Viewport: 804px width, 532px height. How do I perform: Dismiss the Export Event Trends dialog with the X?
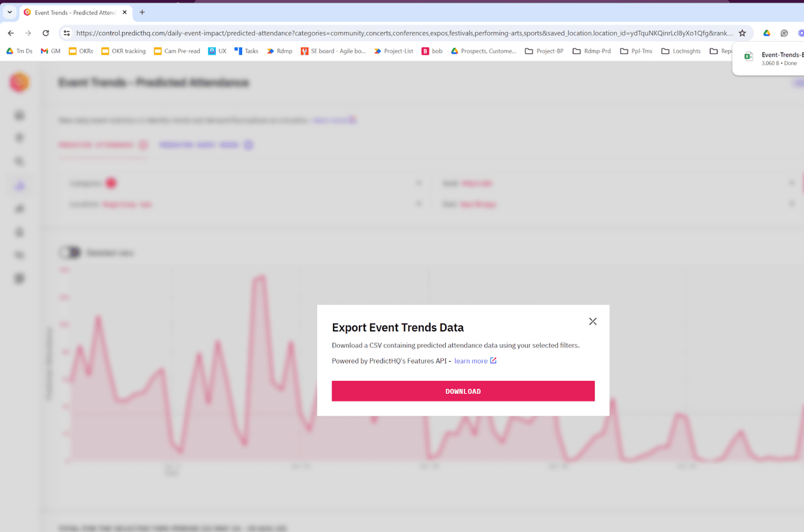592,321
